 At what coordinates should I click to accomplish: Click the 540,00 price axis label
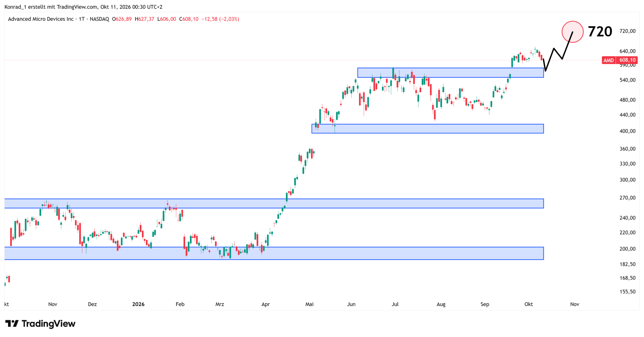[627, 80]
